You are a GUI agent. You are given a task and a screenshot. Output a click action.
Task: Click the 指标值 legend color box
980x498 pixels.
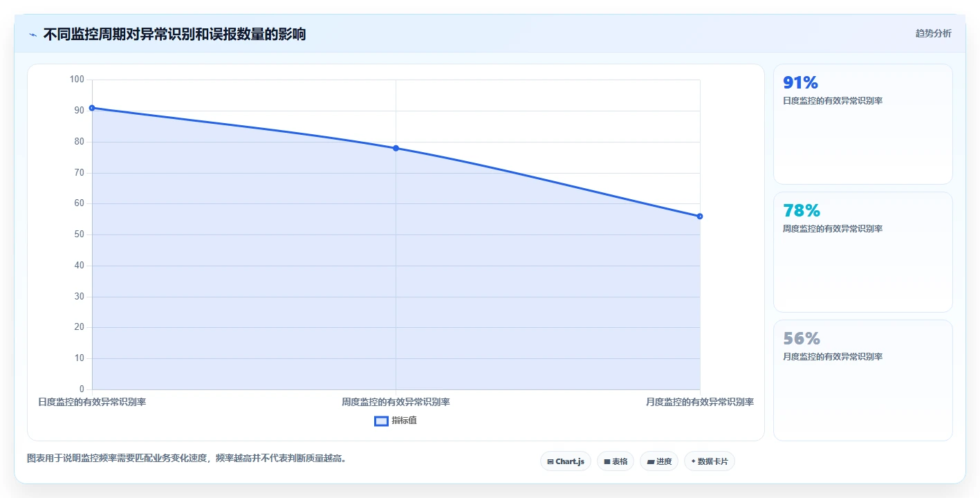[381, 421]
